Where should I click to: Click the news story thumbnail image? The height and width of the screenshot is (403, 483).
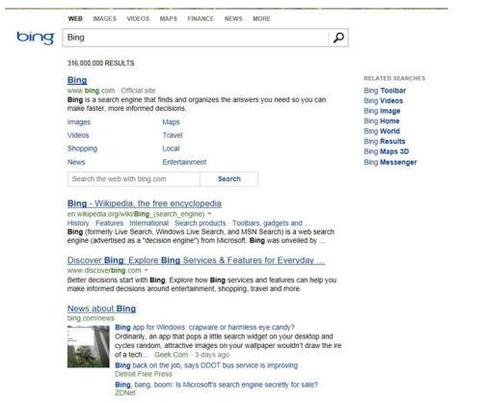tap(88, 347)
